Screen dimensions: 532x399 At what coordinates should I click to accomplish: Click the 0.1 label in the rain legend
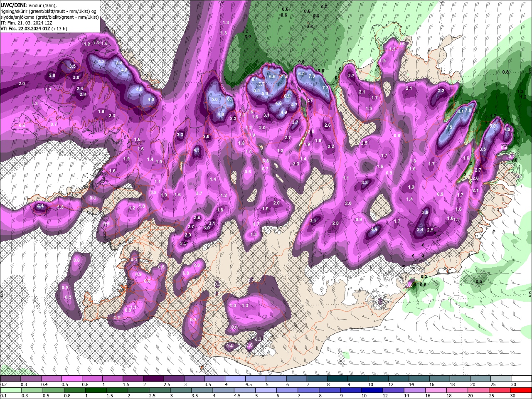point(4,396)
